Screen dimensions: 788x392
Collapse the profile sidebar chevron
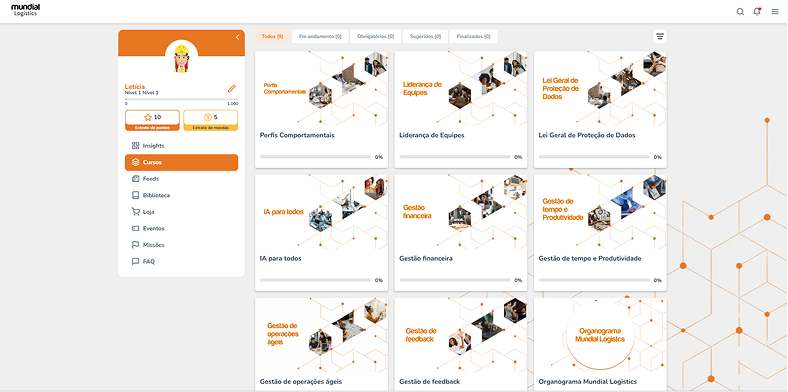tap(237, 38)
